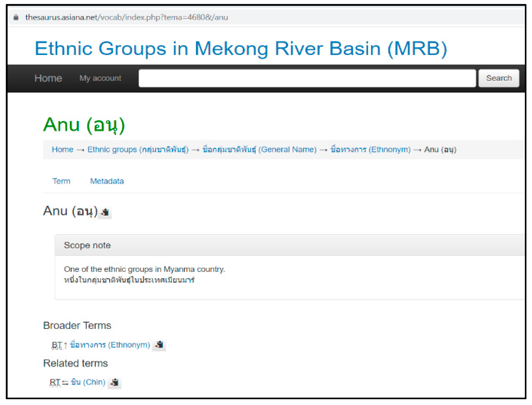The height and width of the screenshot is (405, 532).
Task: Focus the search text field
Action: [x=307, y=78]
